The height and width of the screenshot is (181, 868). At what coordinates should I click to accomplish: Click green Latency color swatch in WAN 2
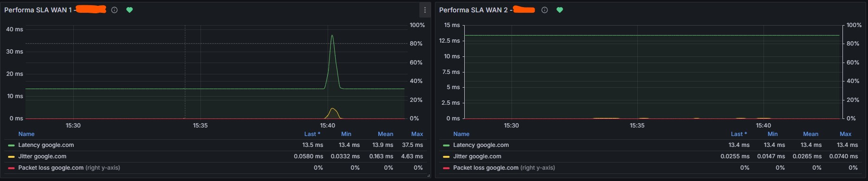click(x=446, y=145)
